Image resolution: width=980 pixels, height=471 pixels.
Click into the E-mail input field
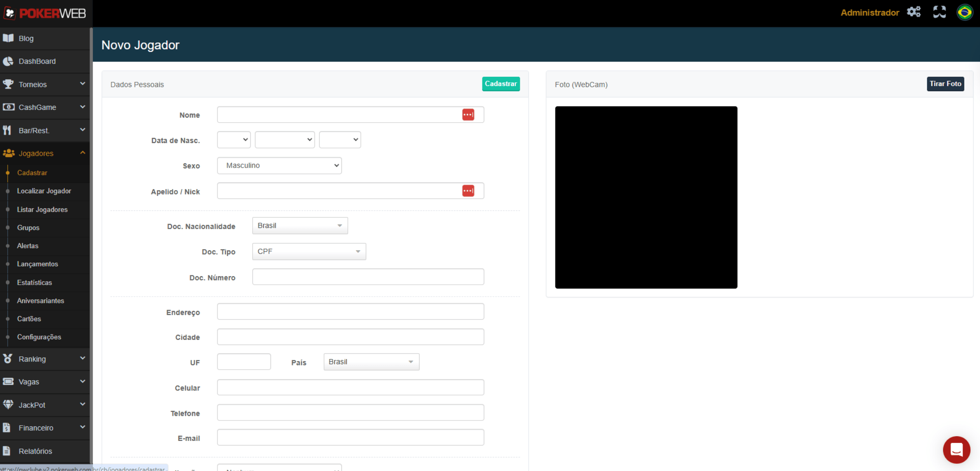(350, 437)
